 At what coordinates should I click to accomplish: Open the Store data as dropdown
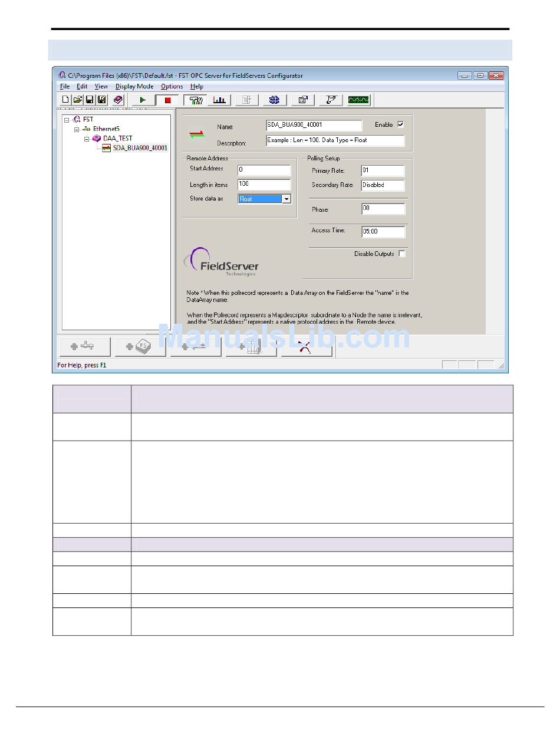point(286,199)
